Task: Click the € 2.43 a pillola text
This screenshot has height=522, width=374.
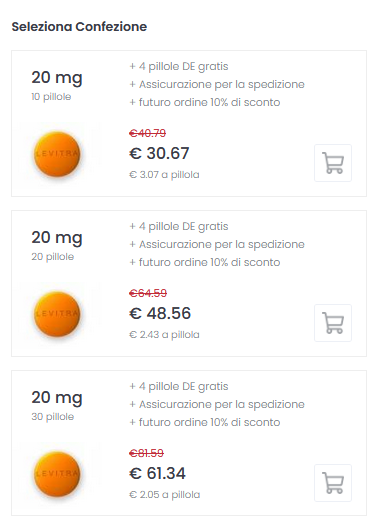Action: pyautogui.click(x=164, y=335)
